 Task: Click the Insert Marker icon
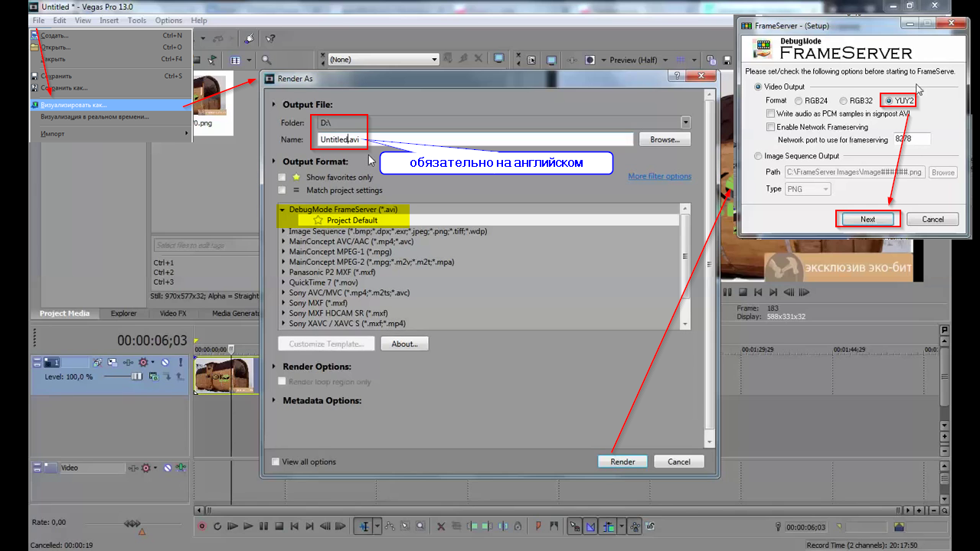(538, 527)
